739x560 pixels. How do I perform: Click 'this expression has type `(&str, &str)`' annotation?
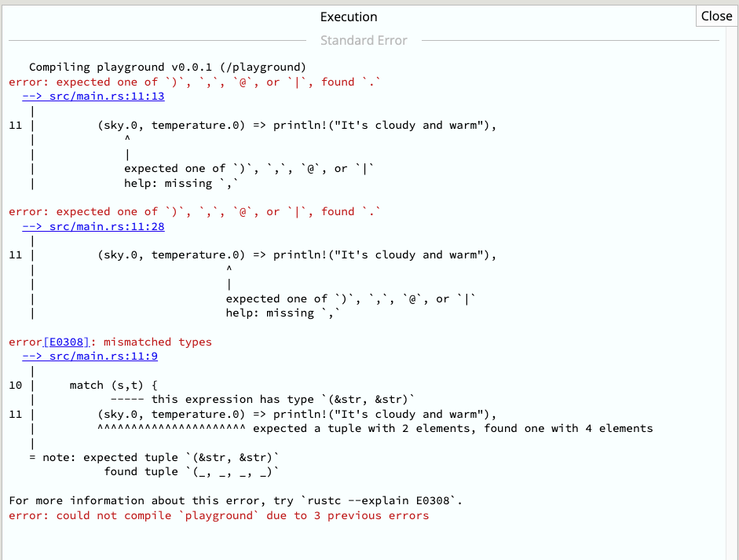tap(284, 399)
